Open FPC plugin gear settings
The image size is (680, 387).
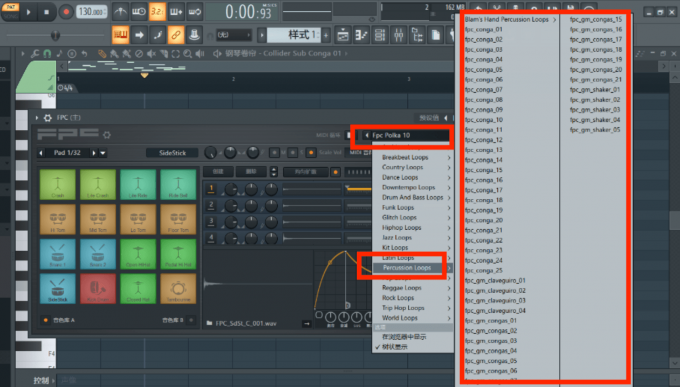tap(47, 118)
